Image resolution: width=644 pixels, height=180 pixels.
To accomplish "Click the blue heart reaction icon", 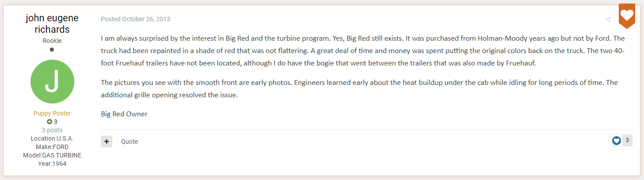I will point(617,141).
